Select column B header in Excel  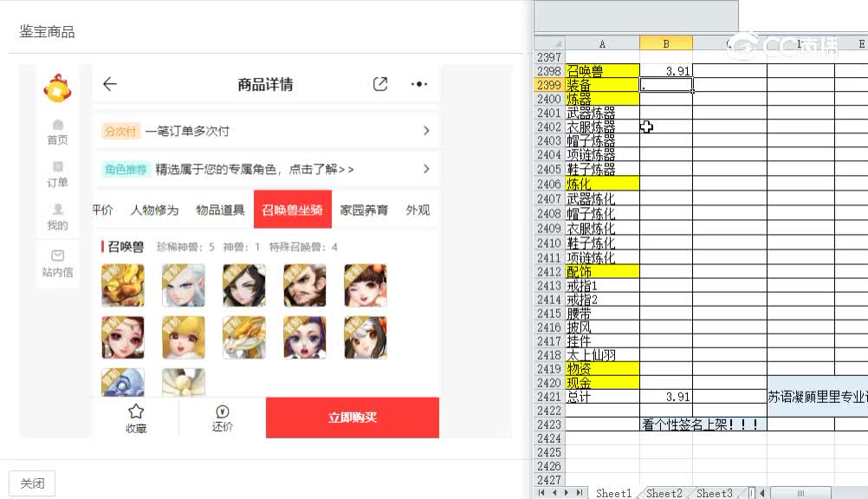[666, 44]
